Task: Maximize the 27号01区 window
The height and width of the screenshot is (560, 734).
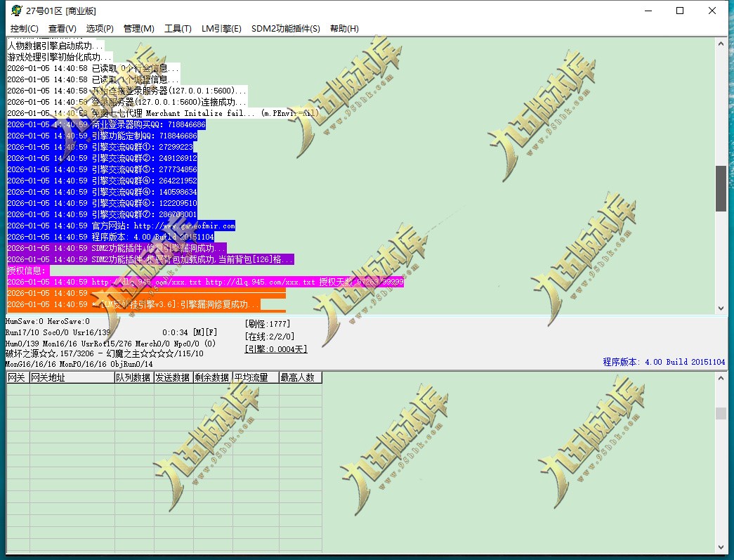Action: click(x=680, y=11)
